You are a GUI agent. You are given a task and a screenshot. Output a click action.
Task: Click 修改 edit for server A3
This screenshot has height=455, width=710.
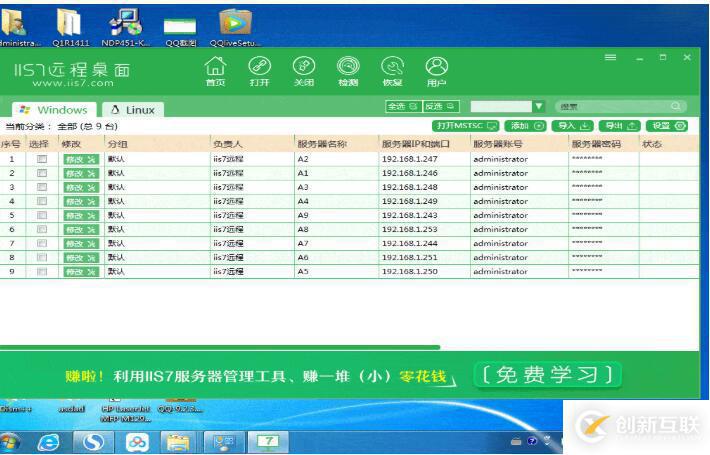click(x=81, y=187)
